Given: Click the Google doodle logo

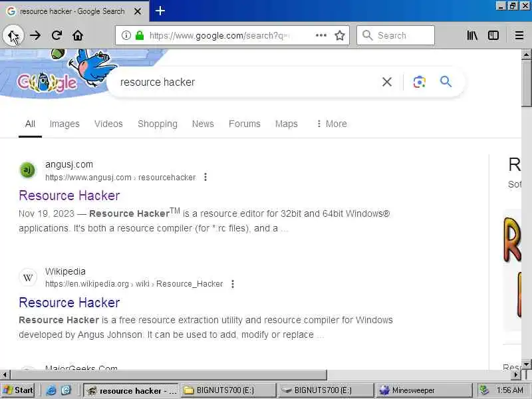Looking at the screenshot, I should [47, 82].
